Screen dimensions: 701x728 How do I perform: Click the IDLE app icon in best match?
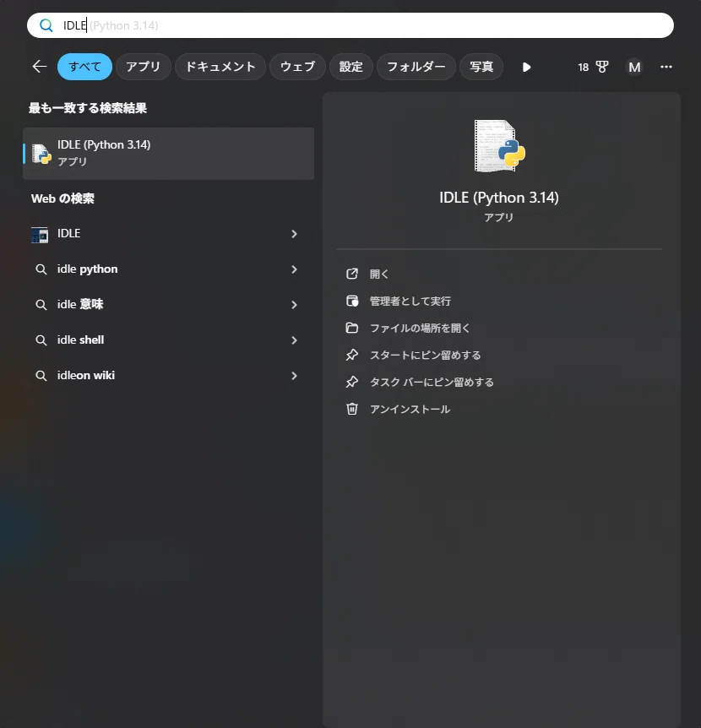click(x=41, y=154)
